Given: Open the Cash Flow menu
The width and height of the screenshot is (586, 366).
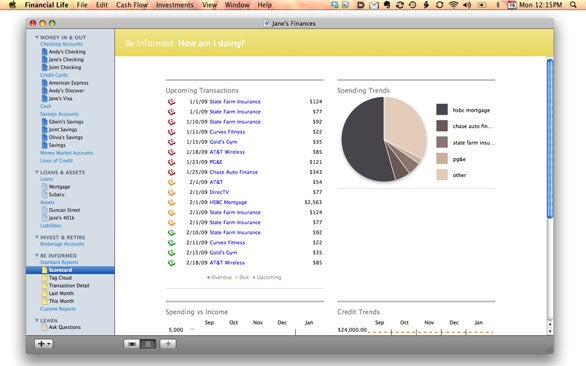Looking at the screenshot, I should 132,5.
